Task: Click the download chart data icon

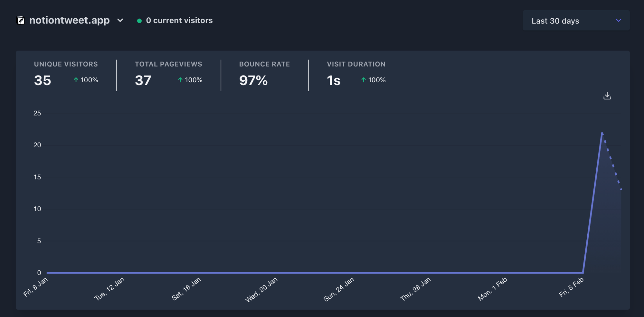Action: tap(607, 96)
